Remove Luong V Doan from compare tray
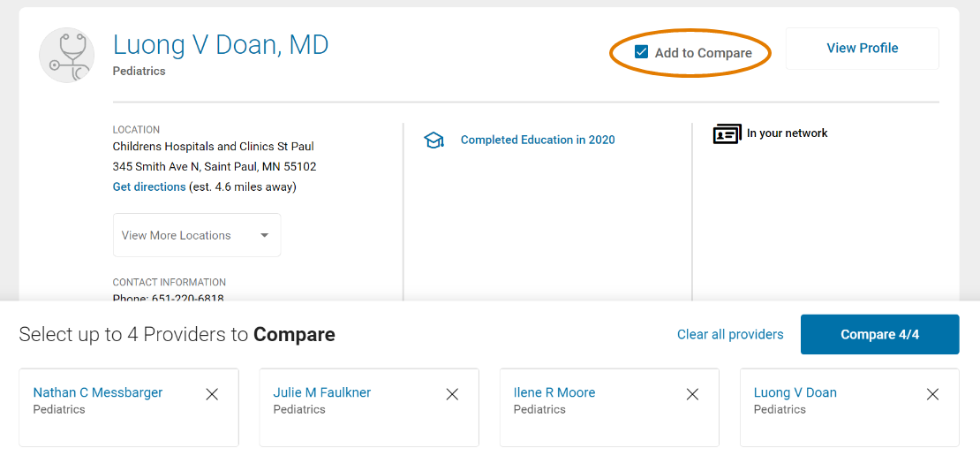 932,394
